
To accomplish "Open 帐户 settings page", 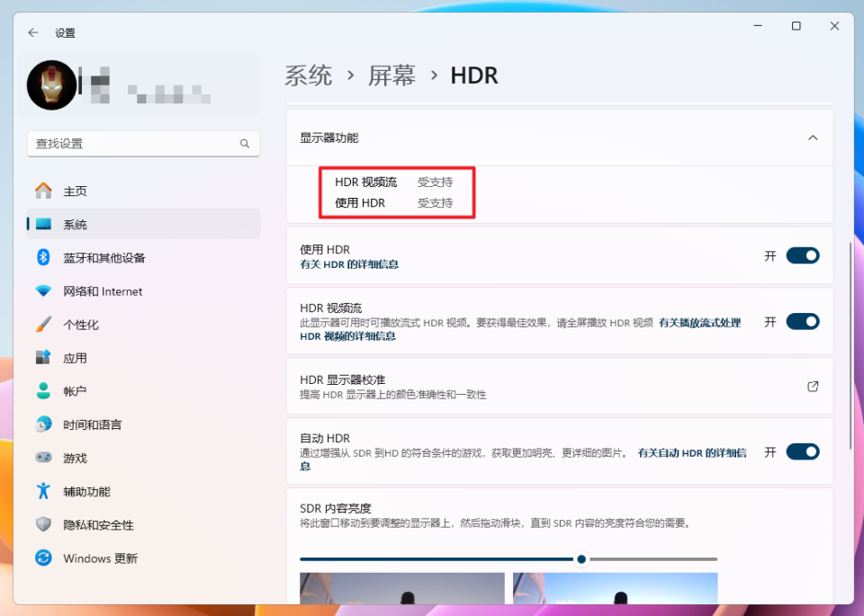I will (x=143, y=391).
